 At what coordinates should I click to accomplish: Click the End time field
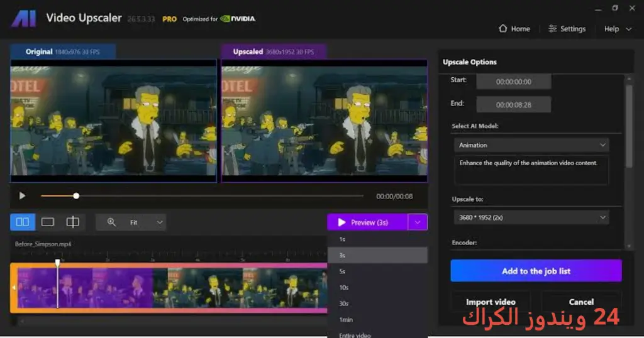coord(513,104)
